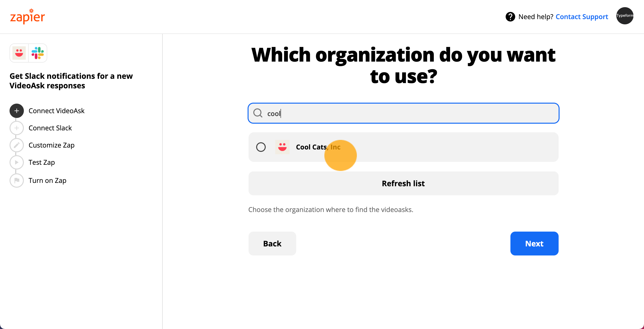Click the flag icon beside Turn on Zap
This screenshot has height=329, width=644.
(16, 180)
